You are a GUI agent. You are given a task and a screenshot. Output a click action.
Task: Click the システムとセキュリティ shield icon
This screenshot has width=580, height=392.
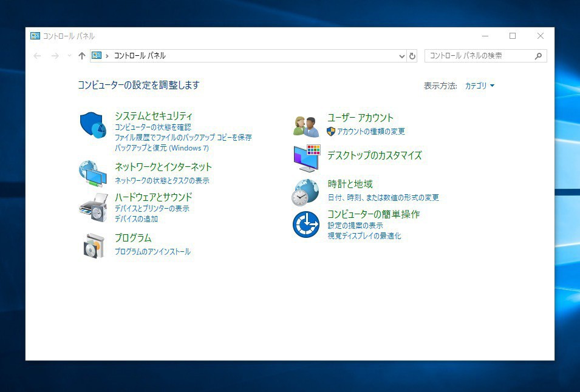(x=93, y=126)
